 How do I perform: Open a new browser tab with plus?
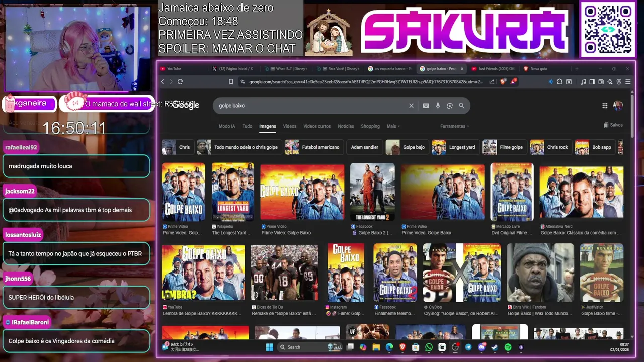[x=577, y=69]
